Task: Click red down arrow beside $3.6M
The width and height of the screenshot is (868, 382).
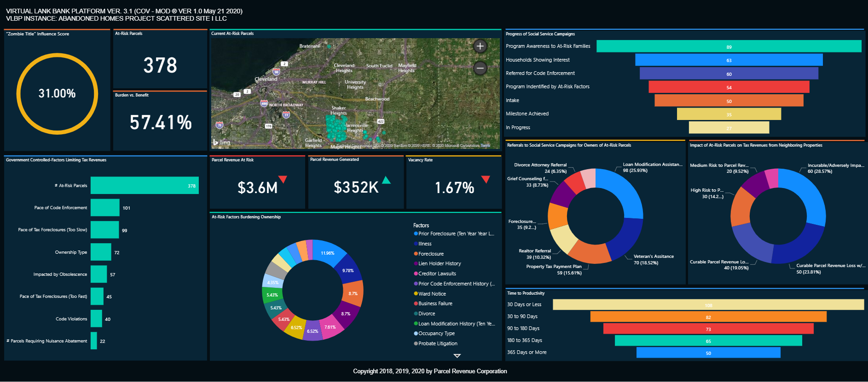Action: (x=283, y=179)
